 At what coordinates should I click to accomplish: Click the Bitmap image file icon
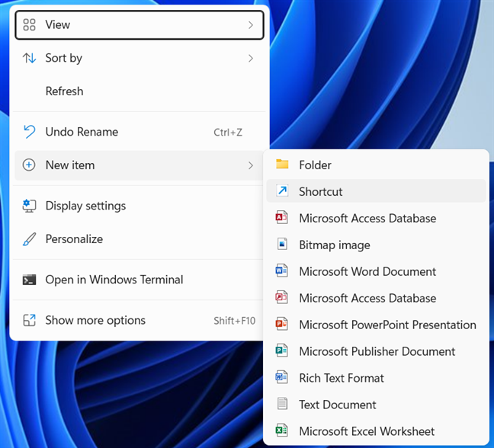(x=282, y=244)
